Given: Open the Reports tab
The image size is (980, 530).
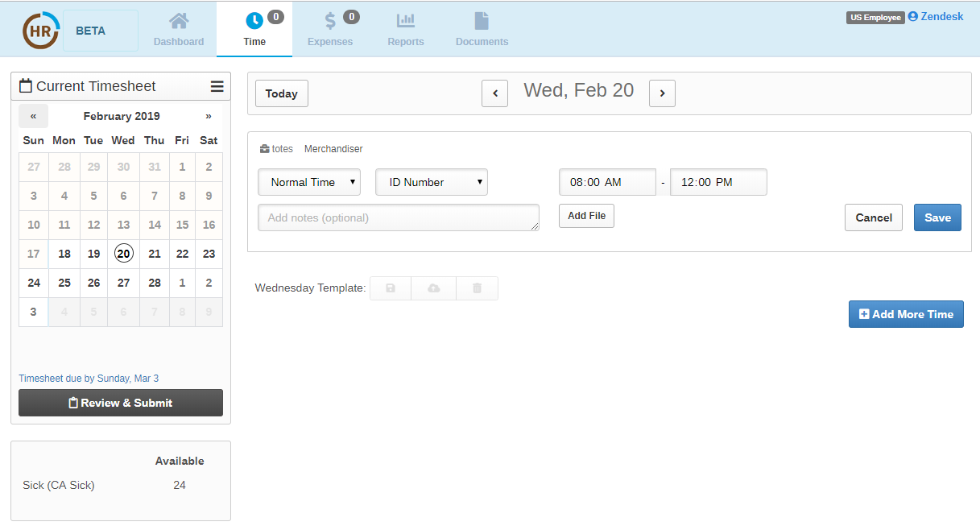Looking at the screenshot, I should point(406,29).
